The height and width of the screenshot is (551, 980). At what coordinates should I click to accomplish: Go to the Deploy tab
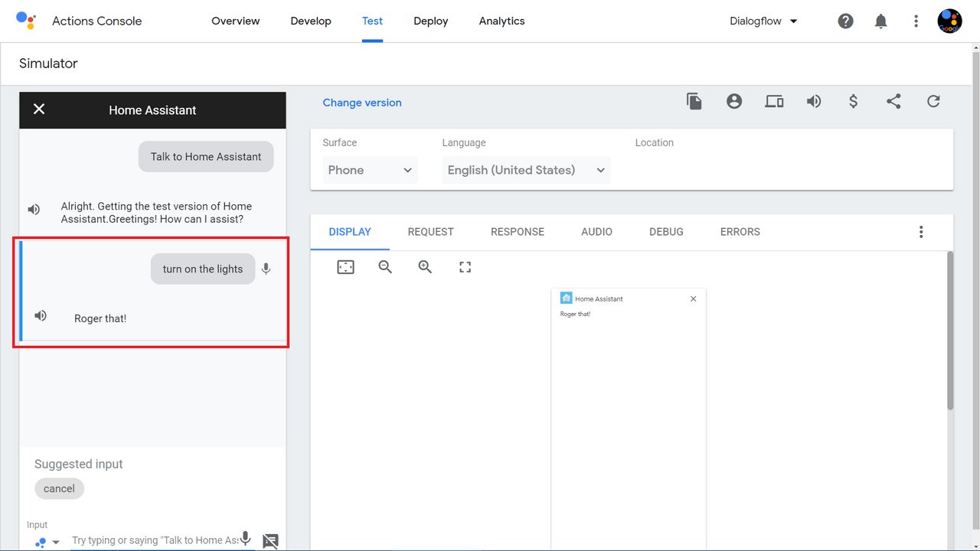[x=431, y=21]
